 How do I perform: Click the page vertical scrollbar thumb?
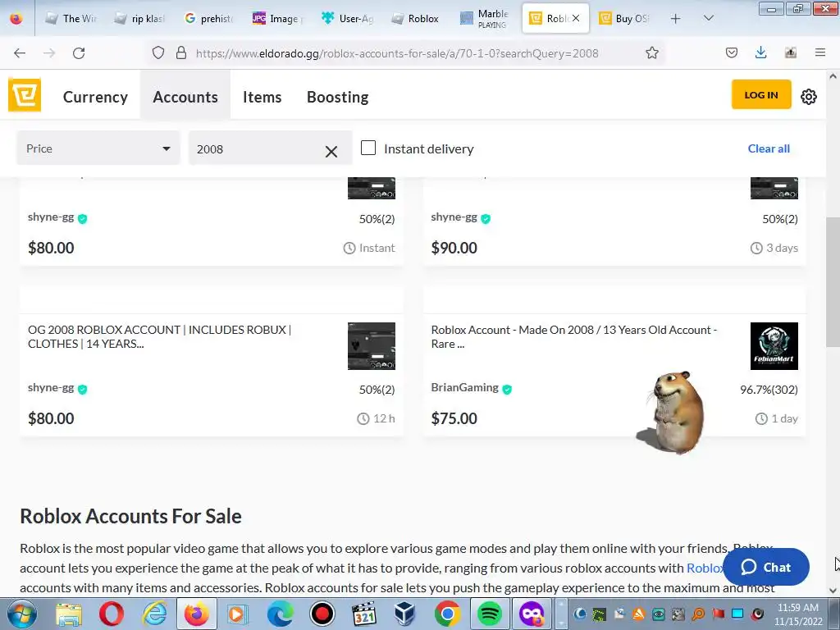click(x=833, y=282)
